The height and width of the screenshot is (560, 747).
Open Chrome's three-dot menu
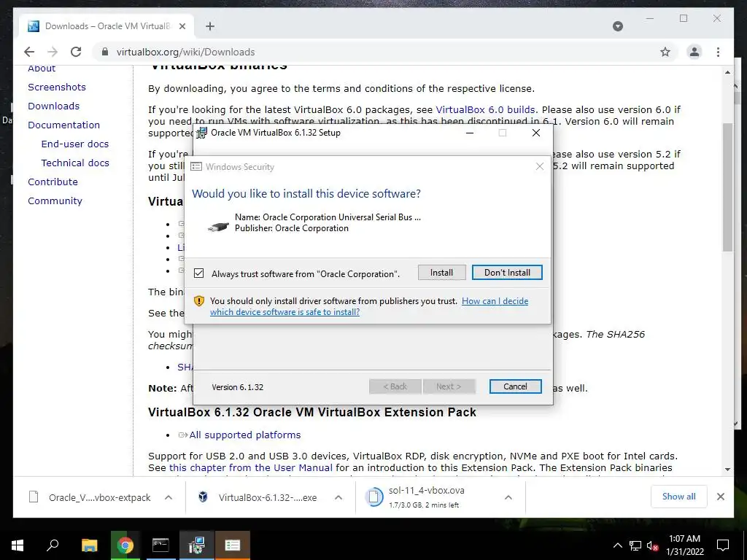(718, 52)
